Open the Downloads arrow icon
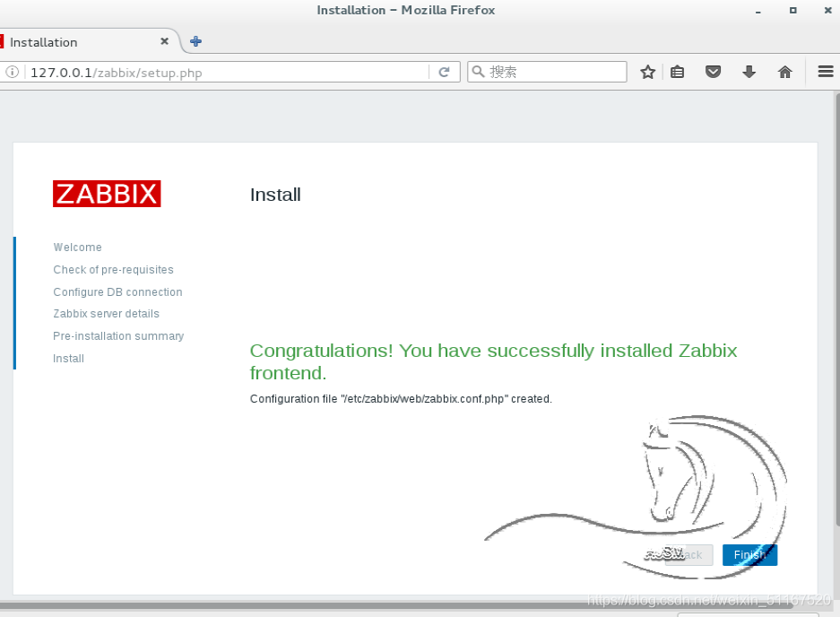This screenshot has width=840, height=617. click(749, 72)
